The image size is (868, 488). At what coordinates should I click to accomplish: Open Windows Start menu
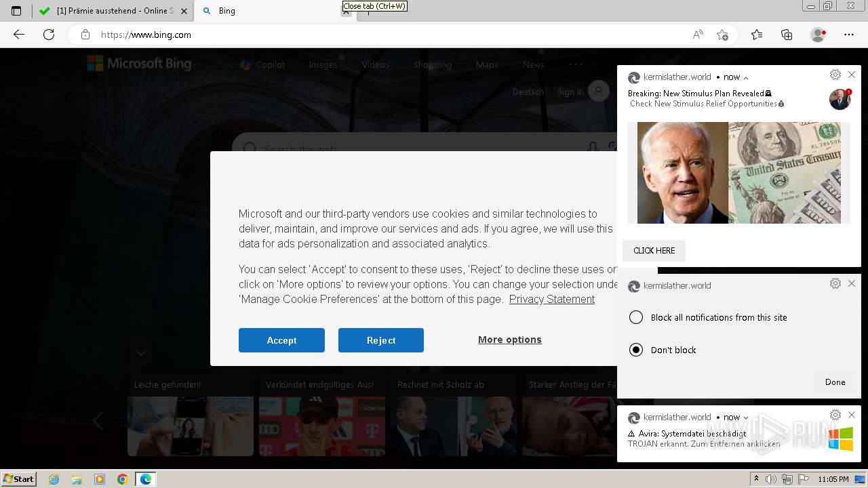(x=19, y=479)
